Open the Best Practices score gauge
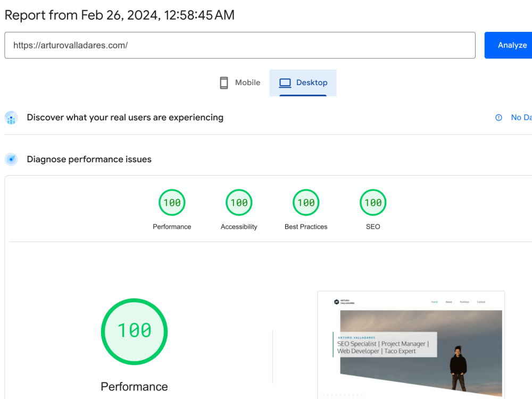 pyautogui.click(x=306, y=203)
